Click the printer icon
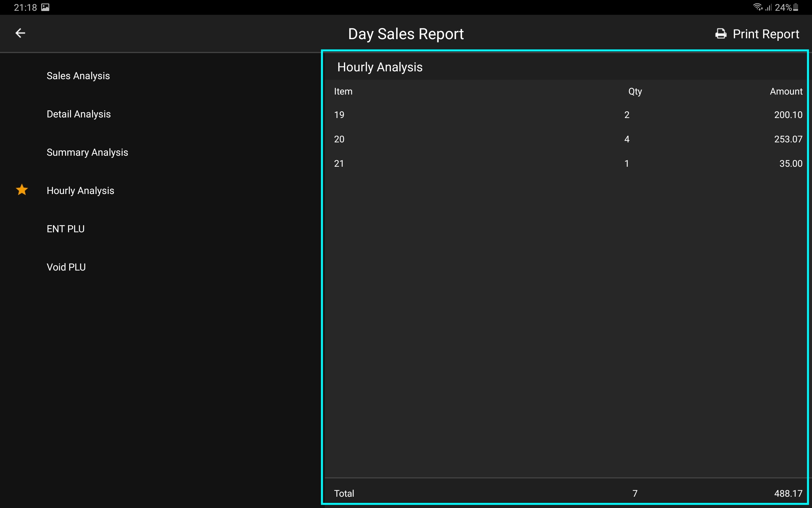The image size is (812, 508). 720,34
